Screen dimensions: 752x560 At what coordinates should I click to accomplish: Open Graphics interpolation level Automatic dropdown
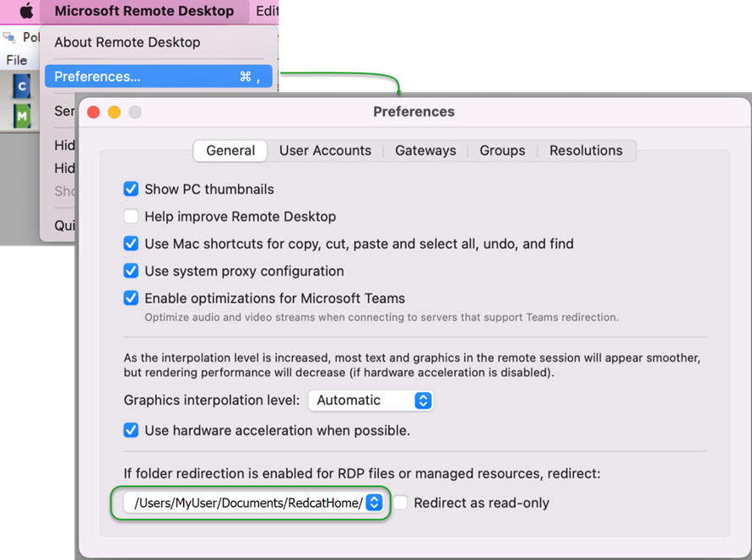point(371,401)
